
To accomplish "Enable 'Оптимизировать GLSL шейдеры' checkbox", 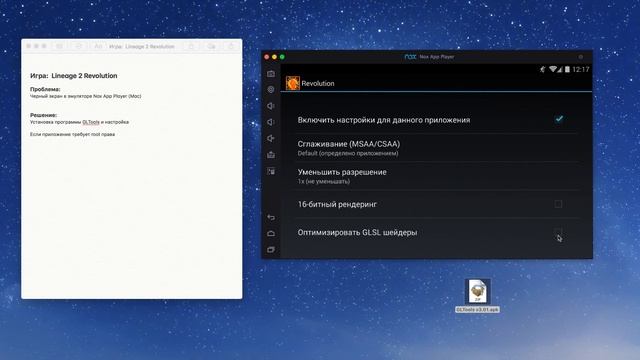I will pos(558,232).
